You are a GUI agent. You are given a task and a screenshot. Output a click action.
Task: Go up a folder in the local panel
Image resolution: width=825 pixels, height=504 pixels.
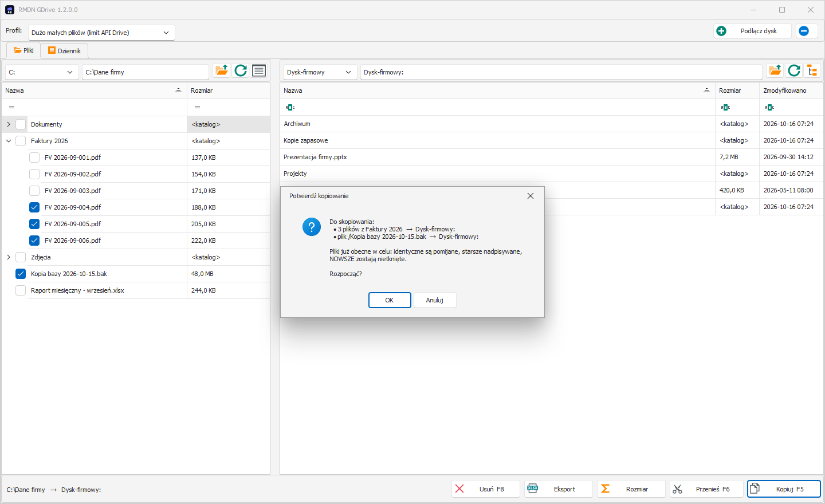(x=222, y=70)
